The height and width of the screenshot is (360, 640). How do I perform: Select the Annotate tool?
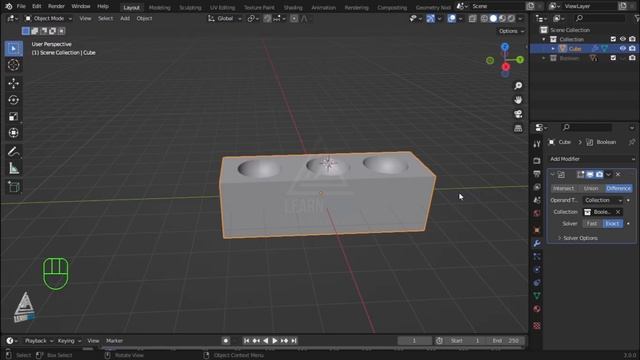pos(13,152)
